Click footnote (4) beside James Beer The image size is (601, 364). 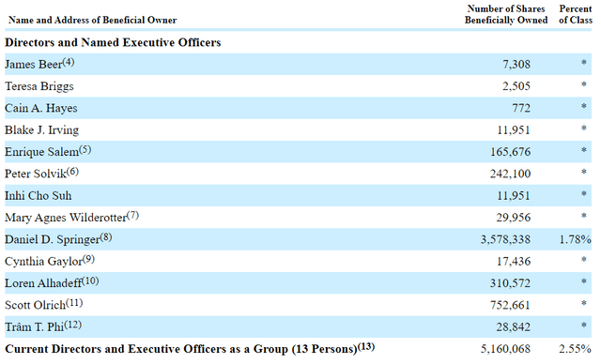coord(69,62)
